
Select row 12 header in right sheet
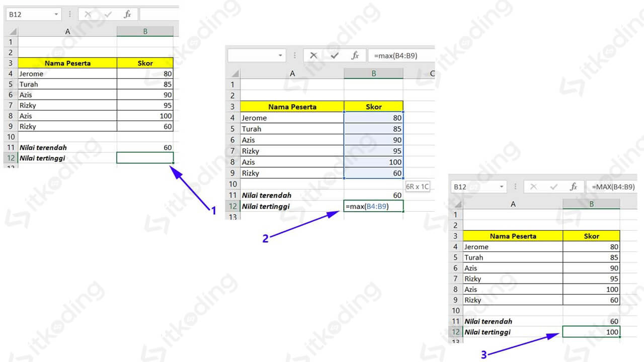click(x=455, y=332)
